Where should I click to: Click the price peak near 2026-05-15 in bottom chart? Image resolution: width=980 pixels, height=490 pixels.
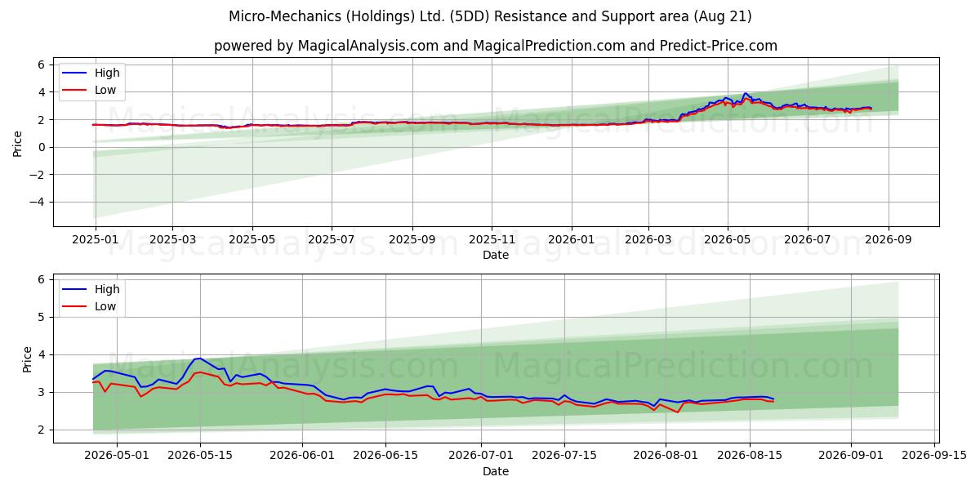[x=198, y=358]
